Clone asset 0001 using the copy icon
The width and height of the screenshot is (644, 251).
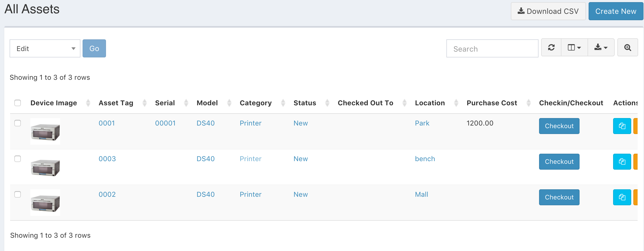click(622, 126)
